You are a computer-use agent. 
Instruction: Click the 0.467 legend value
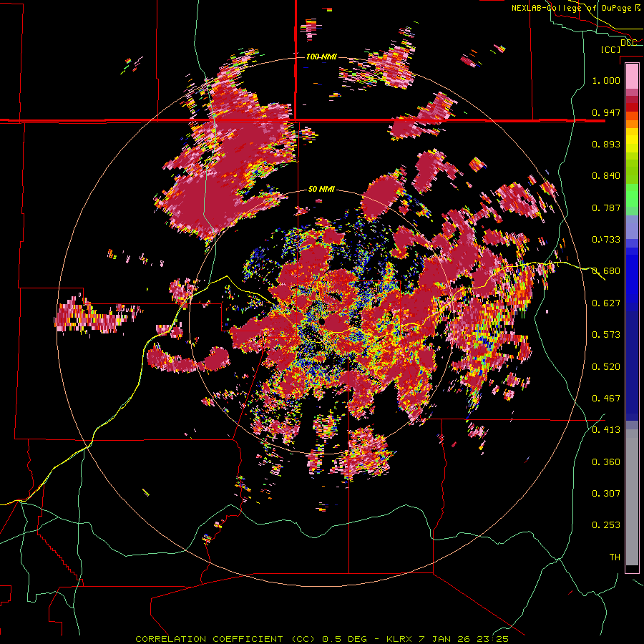pos(606,399)
